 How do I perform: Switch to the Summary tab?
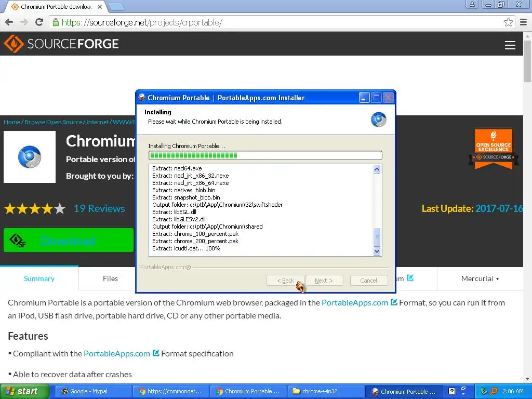(x=39, y=278)
